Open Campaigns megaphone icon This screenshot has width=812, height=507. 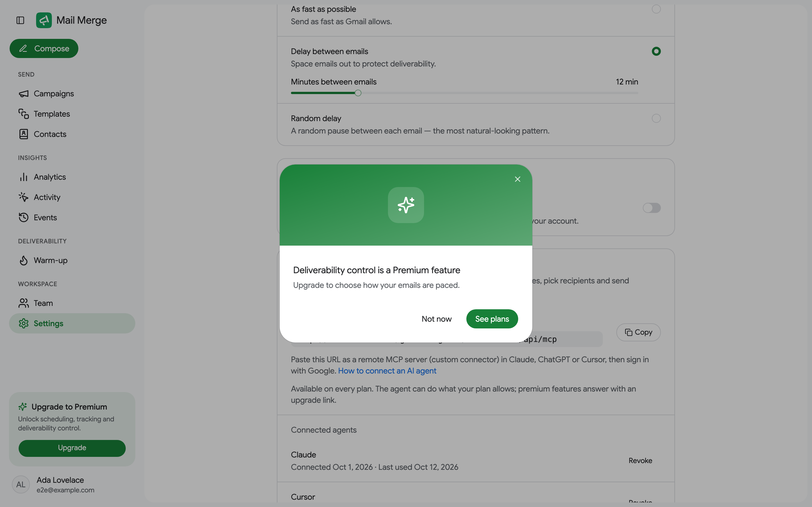(23, 94)
